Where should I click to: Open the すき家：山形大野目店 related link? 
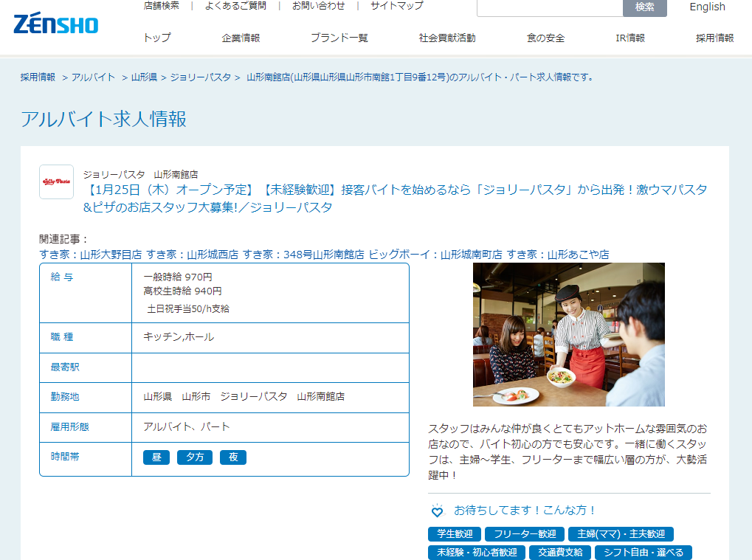click(90, 255)
